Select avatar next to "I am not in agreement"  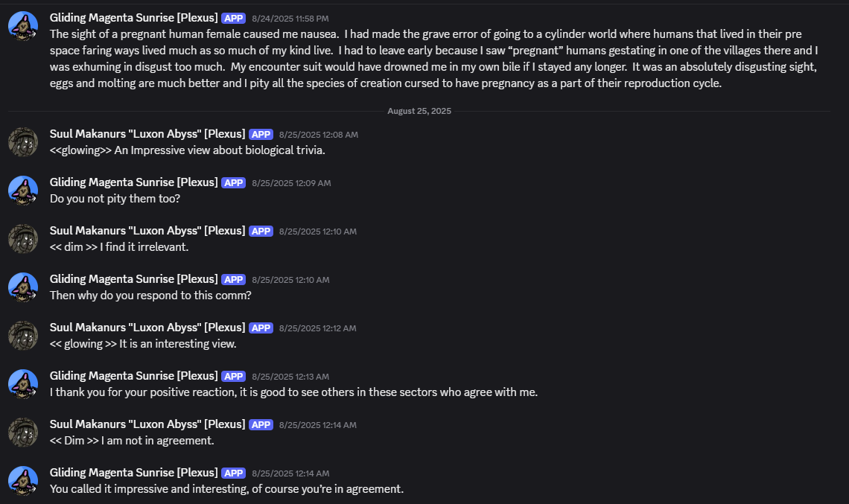click(x=23, y=433)
